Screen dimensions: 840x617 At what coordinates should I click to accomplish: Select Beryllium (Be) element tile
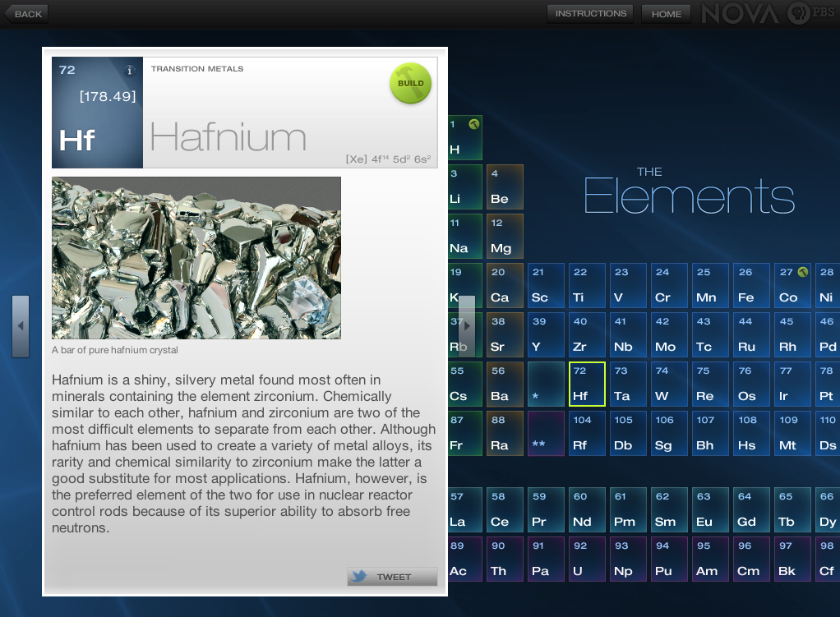pyautogui.click(x=505, y=187)
